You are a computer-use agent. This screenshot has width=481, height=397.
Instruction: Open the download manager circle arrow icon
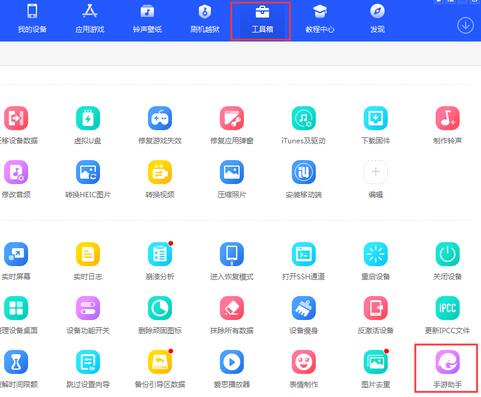465,25
